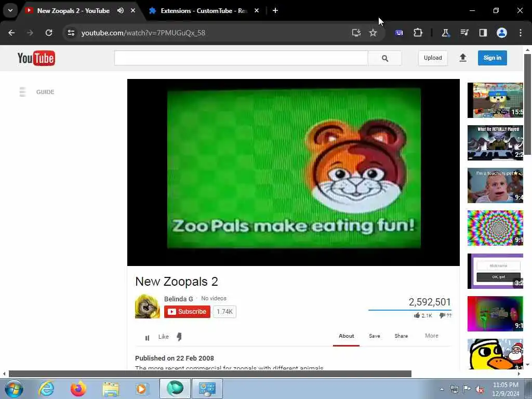Image resolution: width=532 pixels, height=399 pixels.
Task: Click the scroll-down arrow of page scrollbar
Action: 527,365
